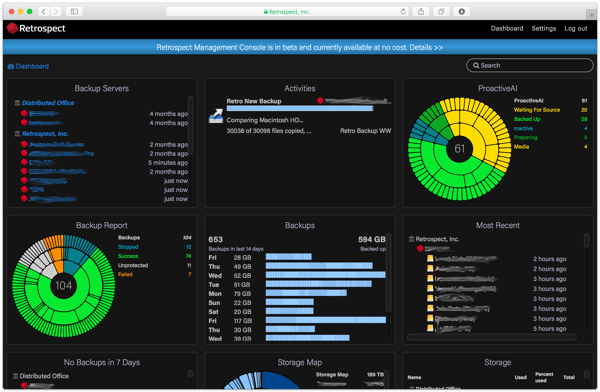Click the Distributed Office building icon in Backup Servers
The width and height of the screenshot is (600, 392).
[x=17, y=103]
